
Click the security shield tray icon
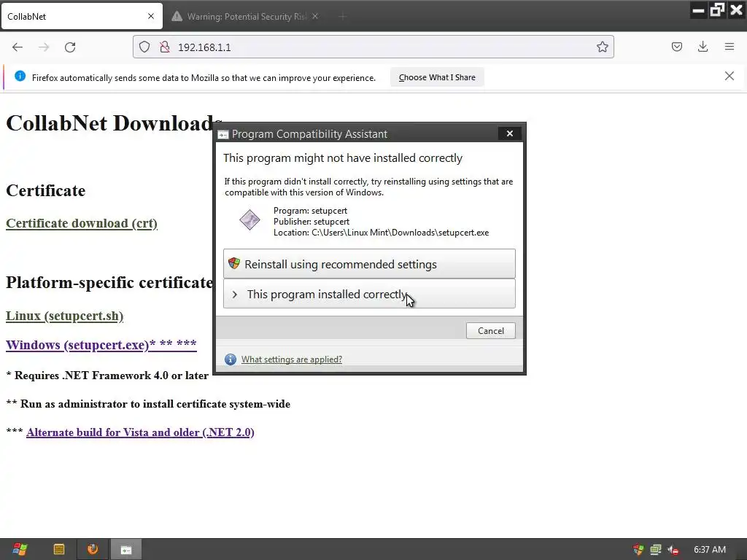click(638, 550)
